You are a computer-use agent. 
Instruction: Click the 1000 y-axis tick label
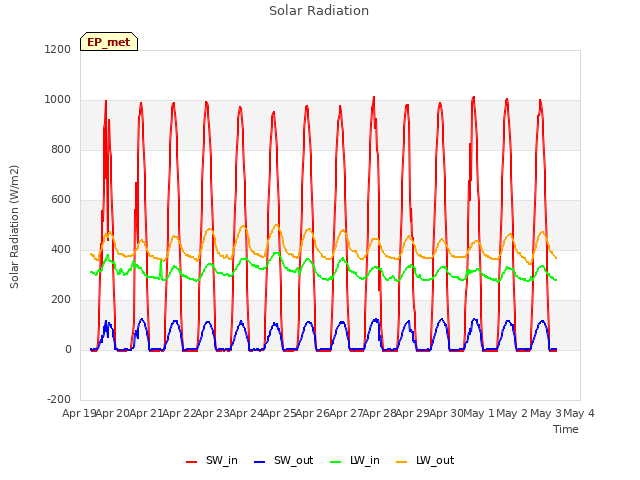click(58, 100)
